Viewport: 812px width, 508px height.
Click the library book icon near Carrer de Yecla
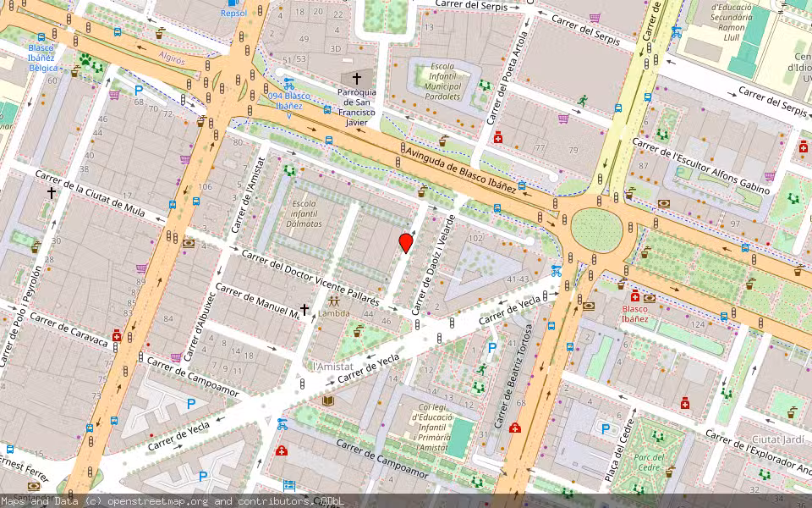[x=328, y=401]
